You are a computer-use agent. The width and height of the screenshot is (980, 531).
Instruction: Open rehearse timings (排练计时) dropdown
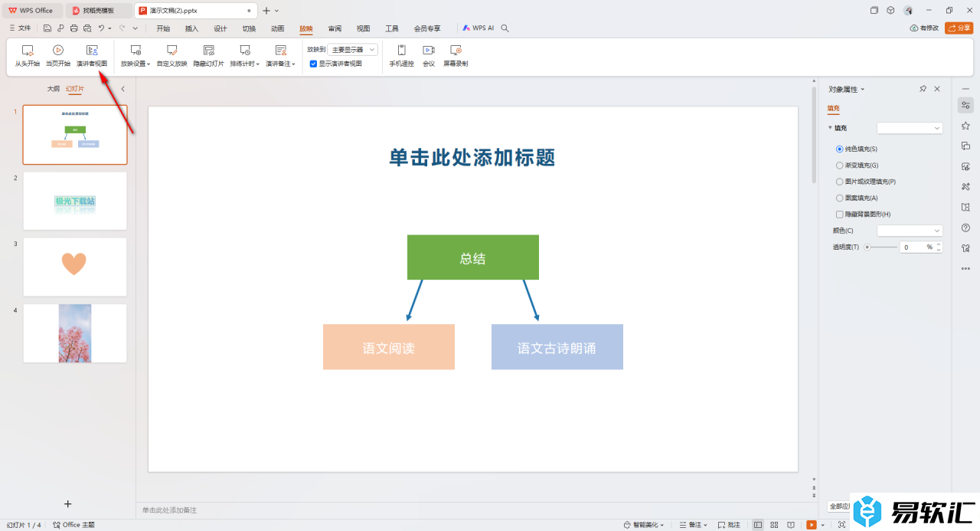click(245, 56)
